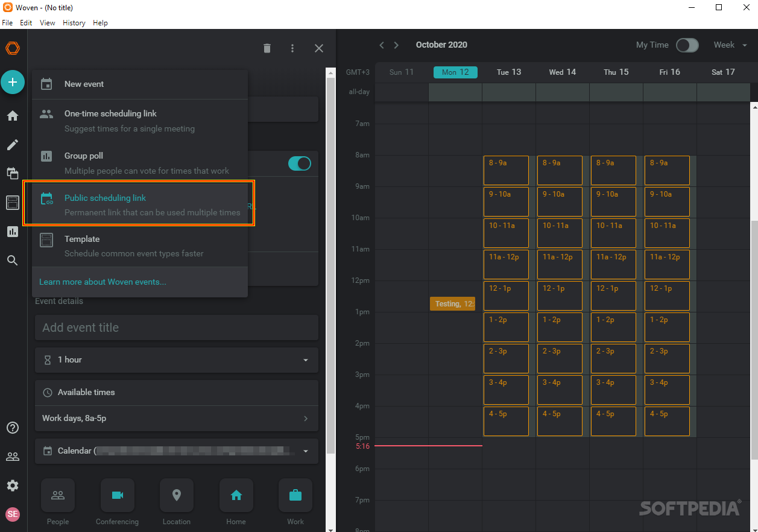Click the Testing event on Monday

[452, 304]
